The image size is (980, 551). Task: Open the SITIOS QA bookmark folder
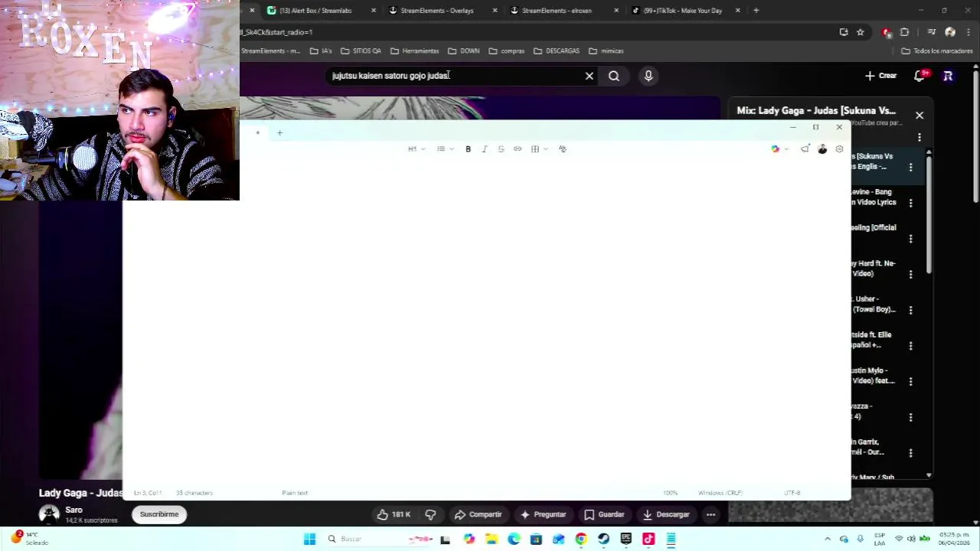(x=361, y=51)
